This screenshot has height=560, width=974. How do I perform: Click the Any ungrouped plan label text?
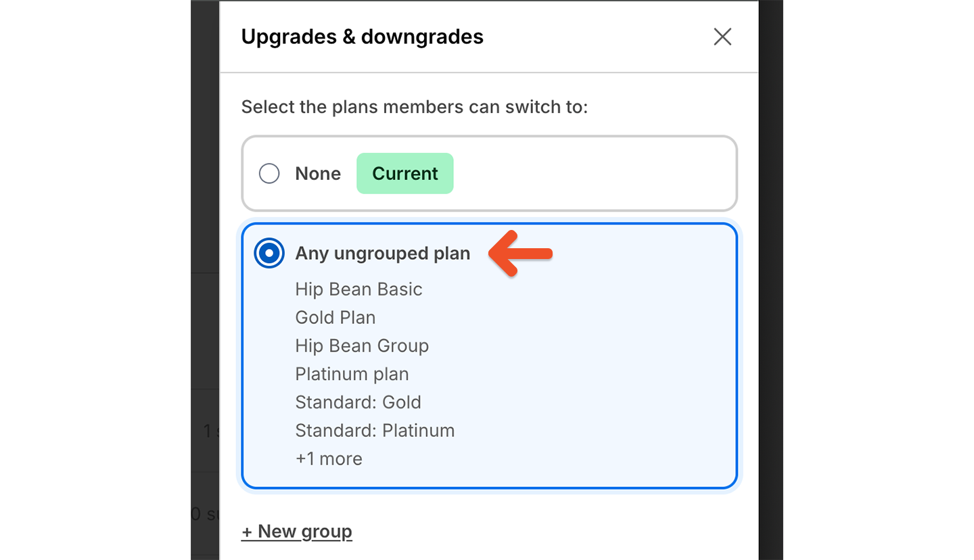[383, 253]
